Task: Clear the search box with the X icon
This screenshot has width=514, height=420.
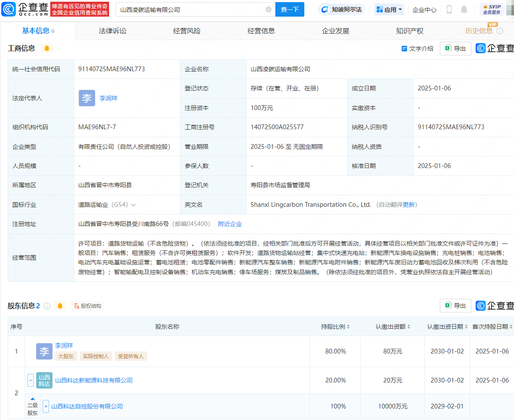Action: tap(269, 9)
